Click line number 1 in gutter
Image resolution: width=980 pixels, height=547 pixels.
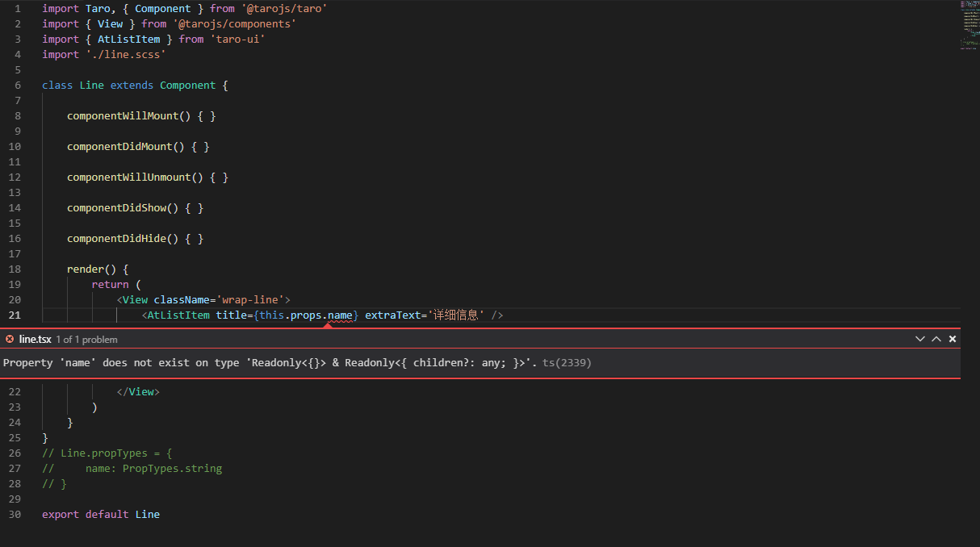pos(18,8)
